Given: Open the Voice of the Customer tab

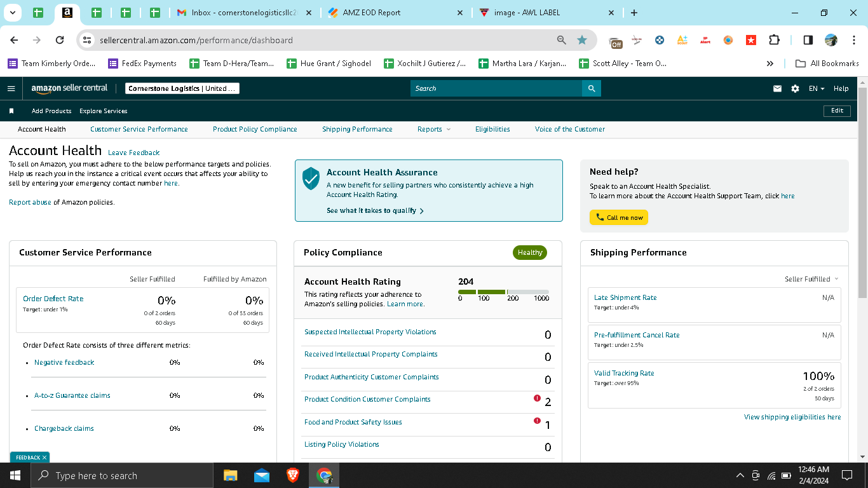Looking at the screenshot, I should [x=570, y=129].
